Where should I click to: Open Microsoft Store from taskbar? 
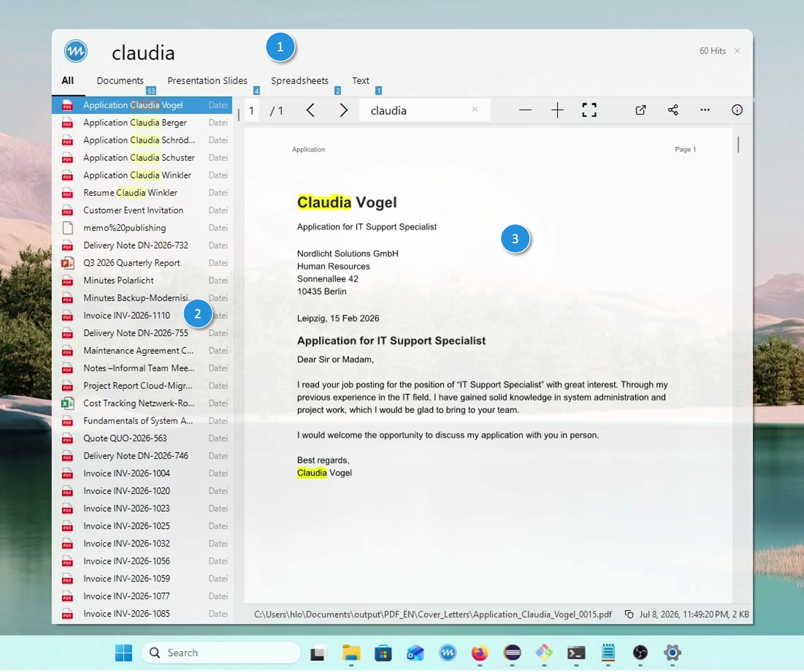click(x=383, y=653)
